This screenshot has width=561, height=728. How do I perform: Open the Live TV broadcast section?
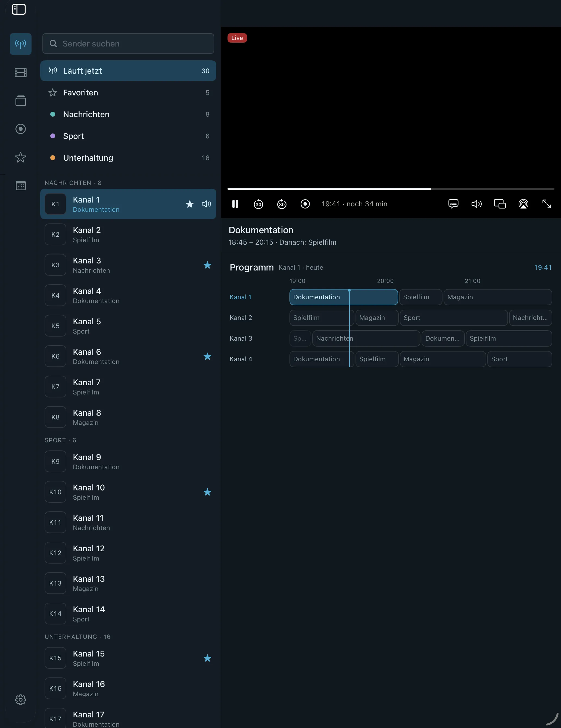[21, 44]
